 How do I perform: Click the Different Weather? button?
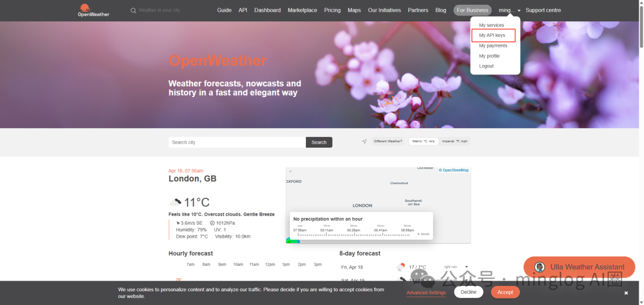click(388, 142)
